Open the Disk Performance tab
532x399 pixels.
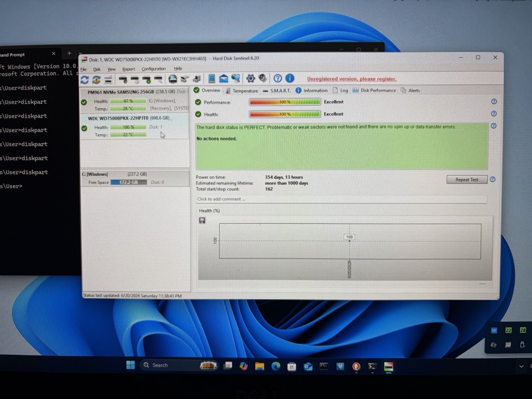374,90
